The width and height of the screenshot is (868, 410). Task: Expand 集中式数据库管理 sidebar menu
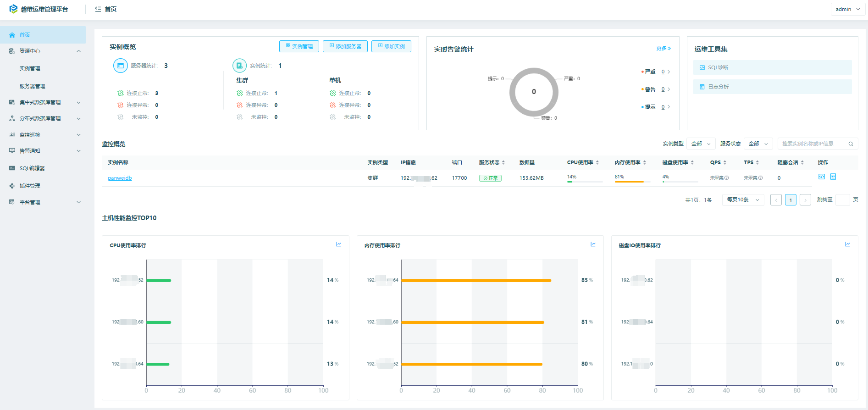tap(43, 102)
